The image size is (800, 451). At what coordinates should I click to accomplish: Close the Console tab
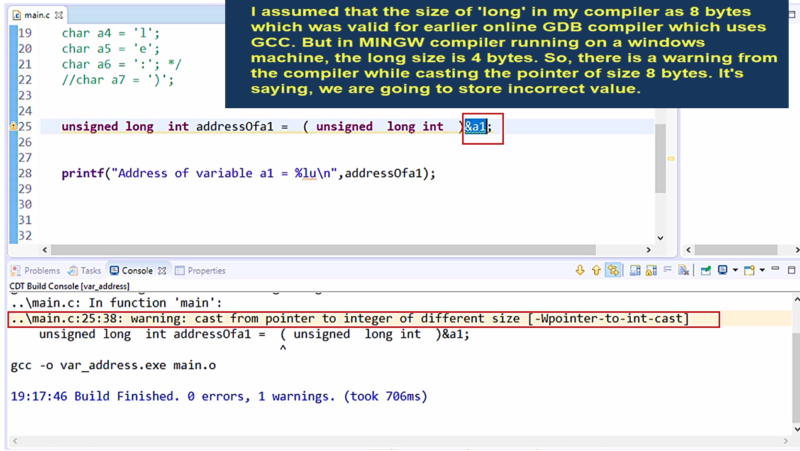162,270
